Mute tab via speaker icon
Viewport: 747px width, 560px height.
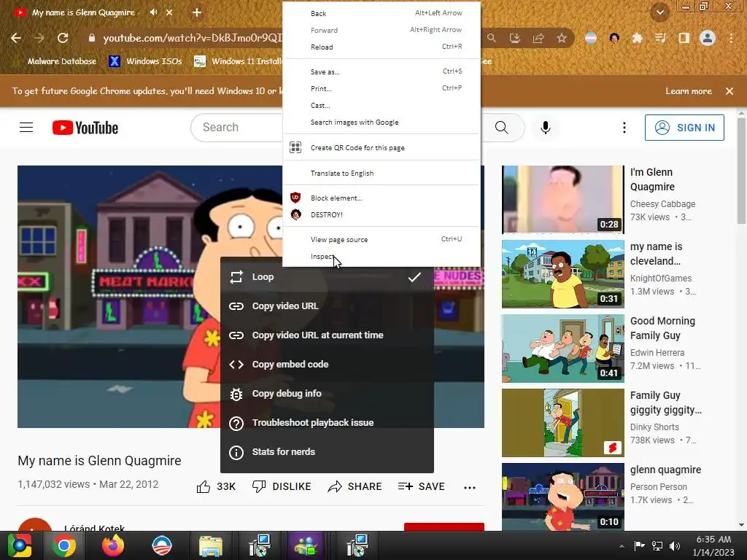153,12
